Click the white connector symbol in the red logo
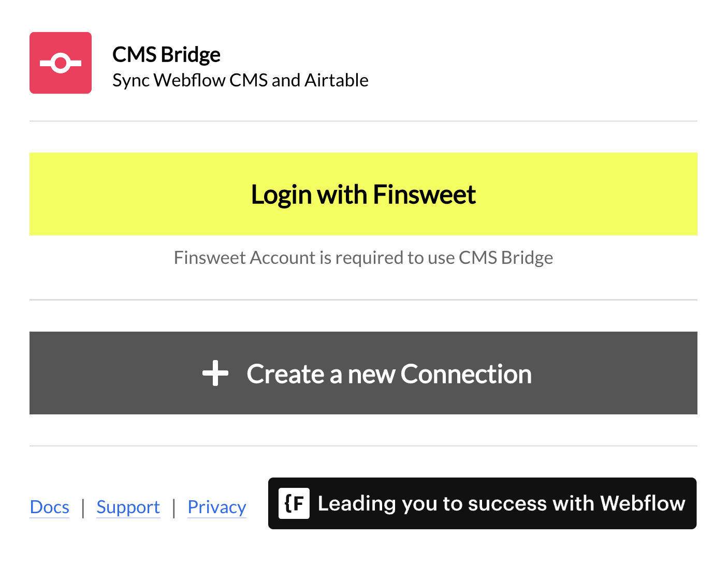 (61, 63)
